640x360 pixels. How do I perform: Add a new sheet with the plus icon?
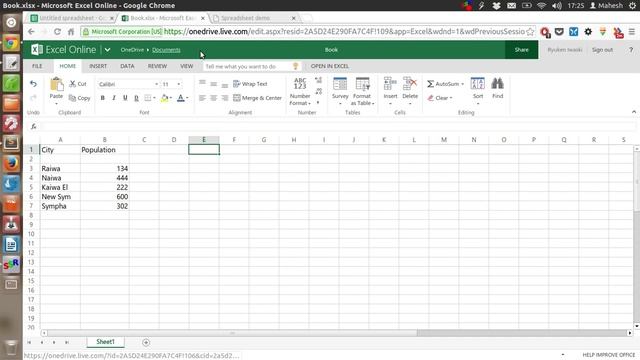[146, 342]
